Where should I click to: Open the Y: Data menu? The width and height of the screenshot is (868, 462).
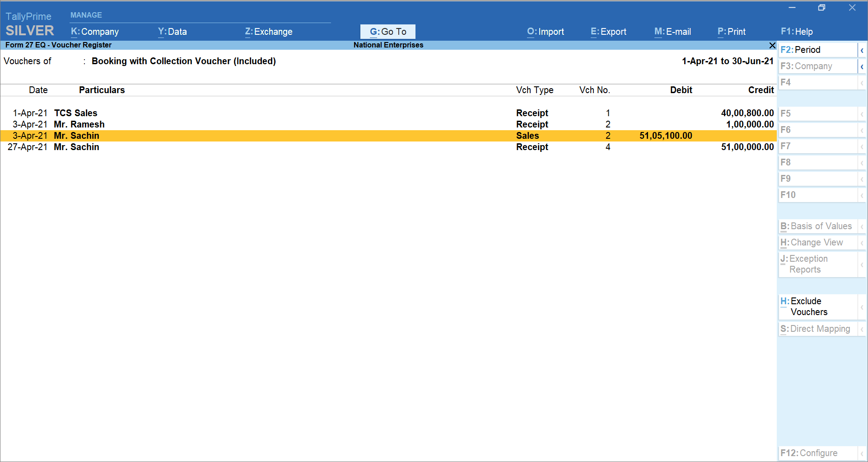tap(173, 32)
